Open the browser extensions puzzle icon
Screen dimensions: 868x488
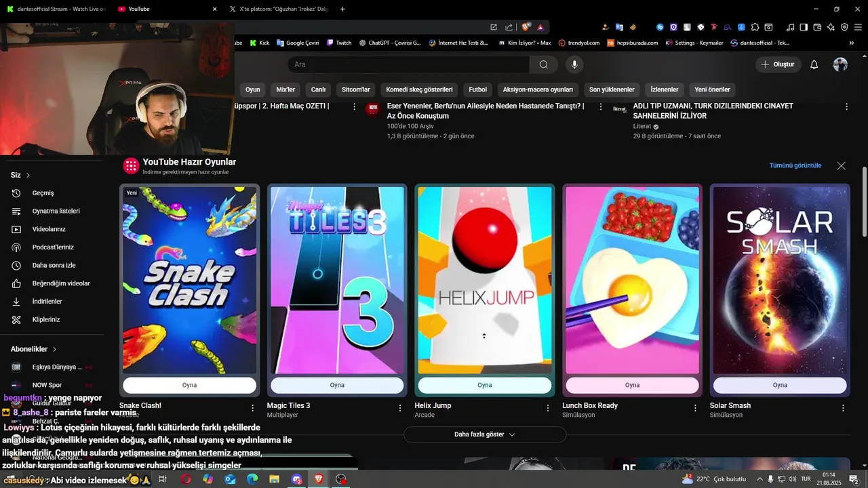(755, 27)
